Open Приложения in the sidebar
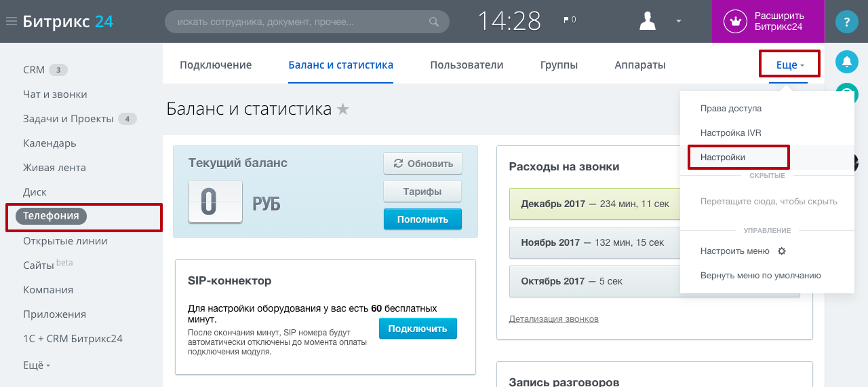The height and width of the screenshot is (387, 868). click(x=54, y=314)
